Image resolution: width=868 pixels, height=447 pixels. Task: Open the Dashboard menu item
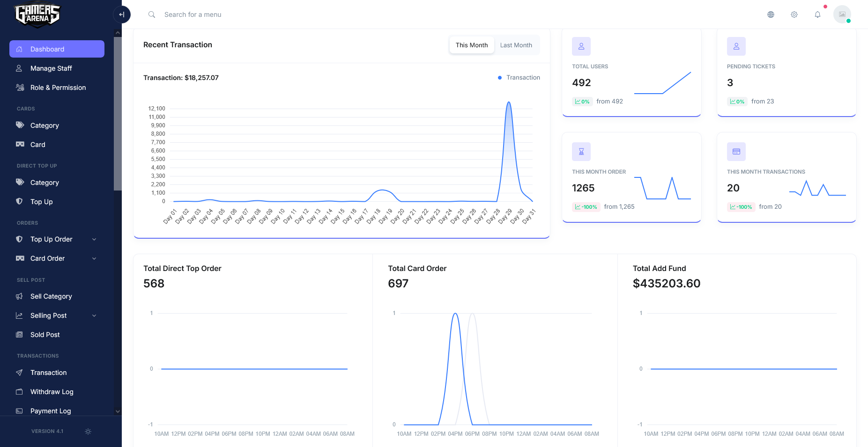click(x=57, y=49)
